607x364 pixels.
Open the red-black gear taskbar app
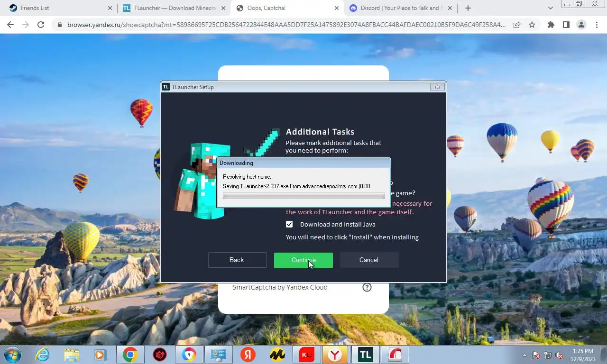(x=160, y=355)
